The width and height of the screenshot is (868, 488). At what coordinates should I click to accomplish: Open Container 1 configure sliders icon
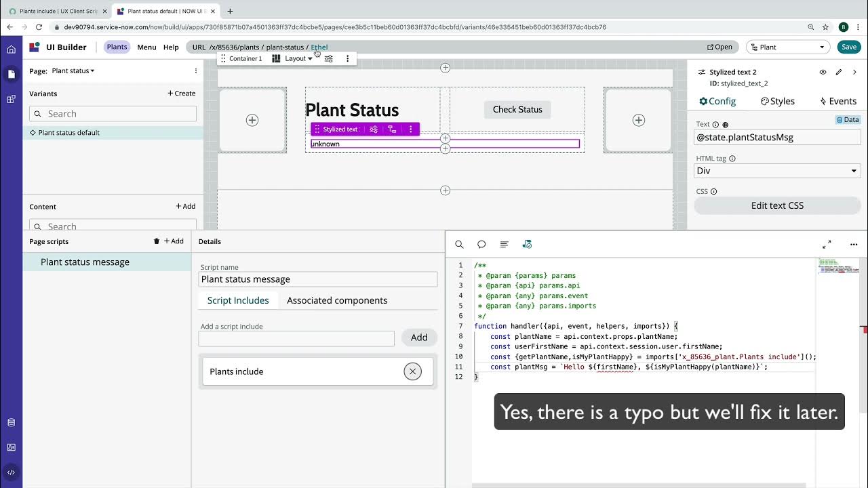click(329, 58)
